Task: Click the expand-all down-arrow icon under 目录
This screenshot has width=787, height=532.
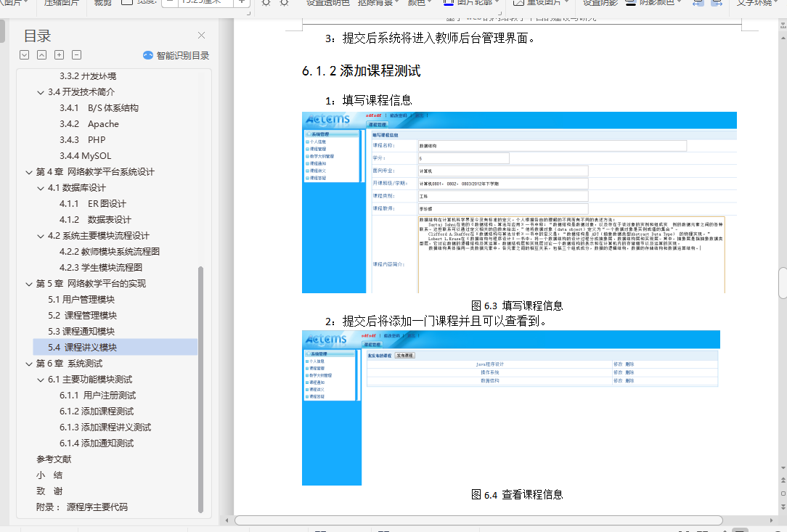Action: pos(24,55)
